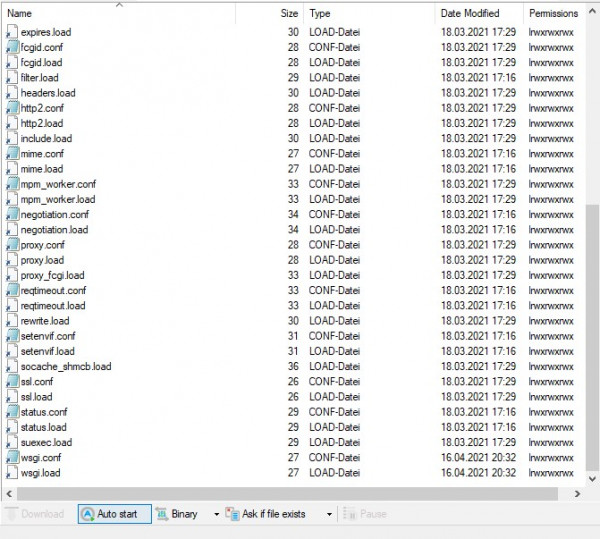Sort by the Permissions column header
This screenshot has width=600, height=539.
pyautogui.click(x=554, y=14)
